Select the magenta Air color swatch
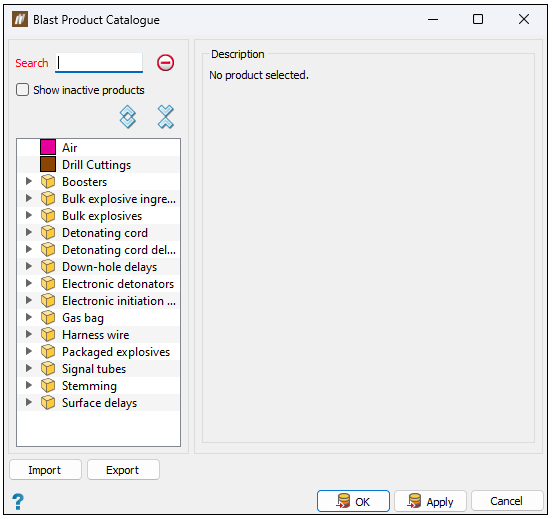The image size is (553, 519). point(48,147)
